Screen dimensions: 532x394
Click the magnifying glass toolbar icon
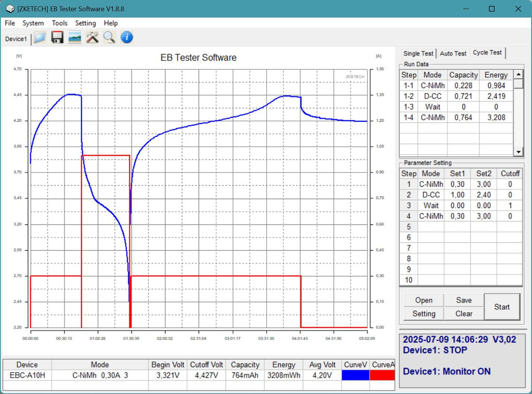[109, 37]
